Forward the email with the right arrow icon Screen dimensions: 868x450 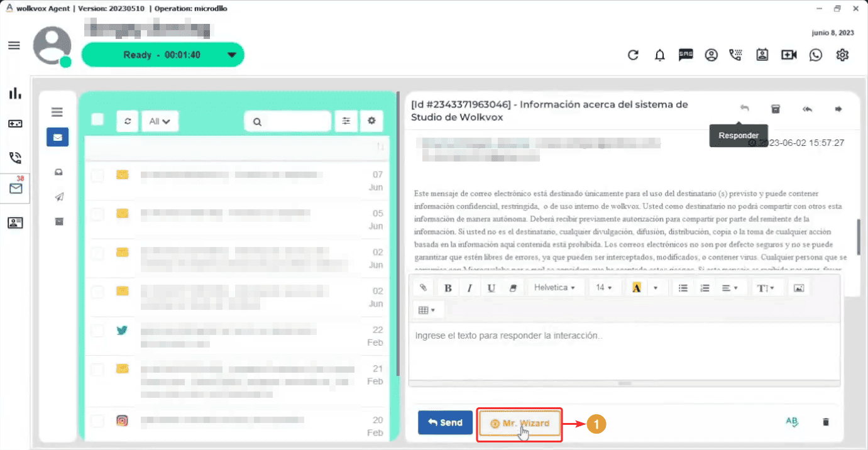(x=838, y=109)
